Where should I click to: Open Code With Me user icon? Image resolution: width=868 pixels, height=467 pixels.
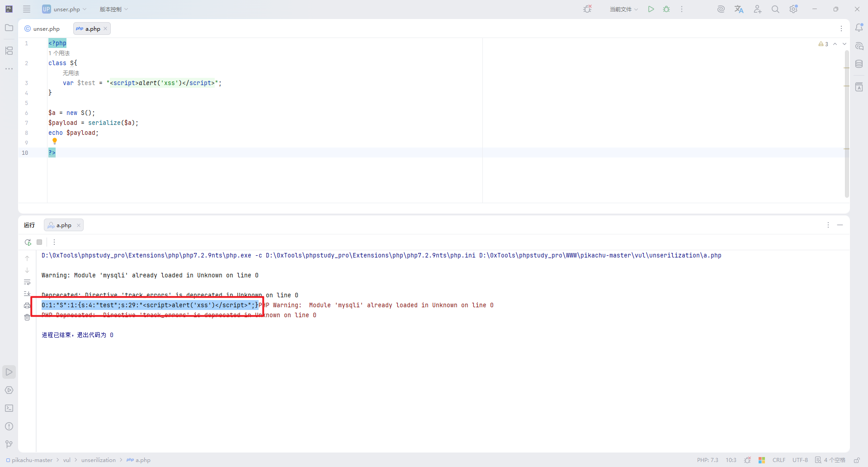click(758, 9)
